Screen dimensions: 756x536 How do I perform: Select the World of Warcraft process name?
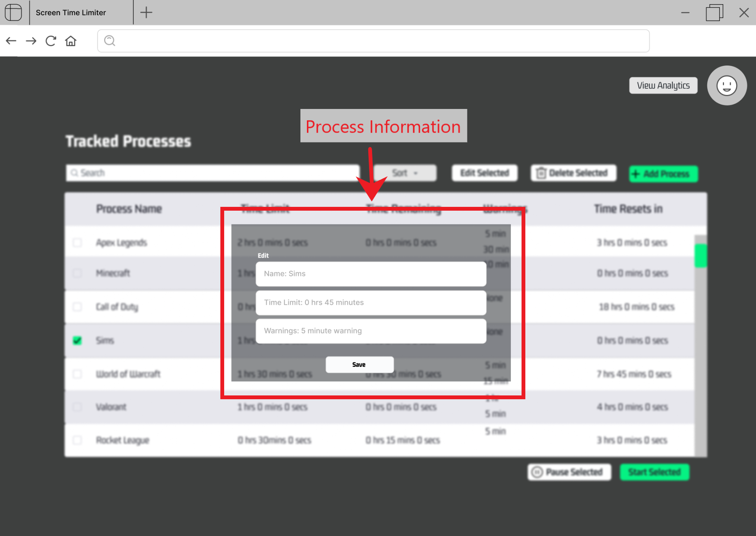pos(128,374)
